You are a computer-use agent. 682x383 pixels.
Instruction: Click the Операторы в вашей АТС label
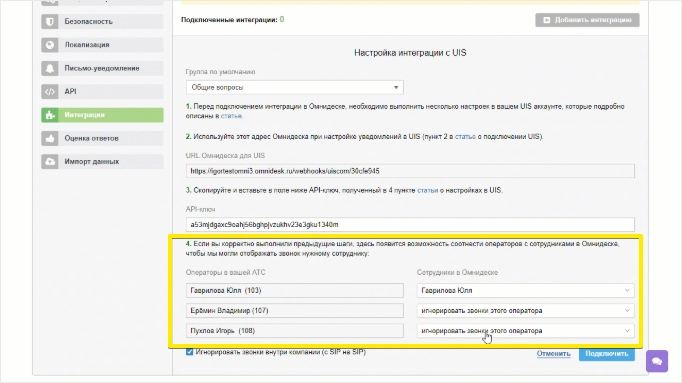pos(225,273)
